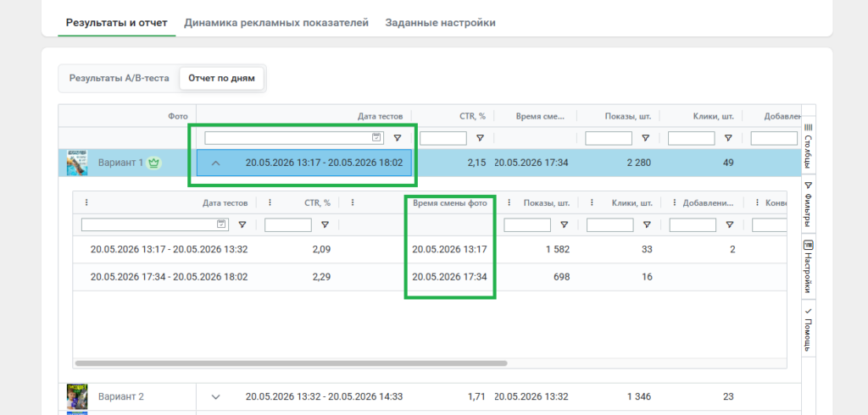The image size is (868, 415).
Task: Focus the main Клики filter field
Action: [692, 138]
